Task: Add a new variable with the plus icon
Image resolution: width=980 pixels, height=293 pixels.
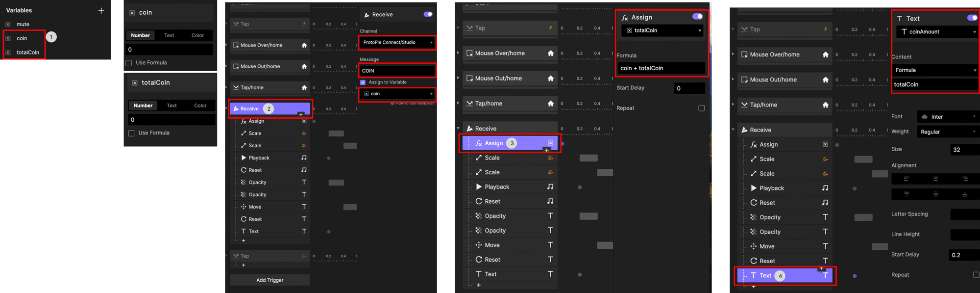Action: point(101,10)
